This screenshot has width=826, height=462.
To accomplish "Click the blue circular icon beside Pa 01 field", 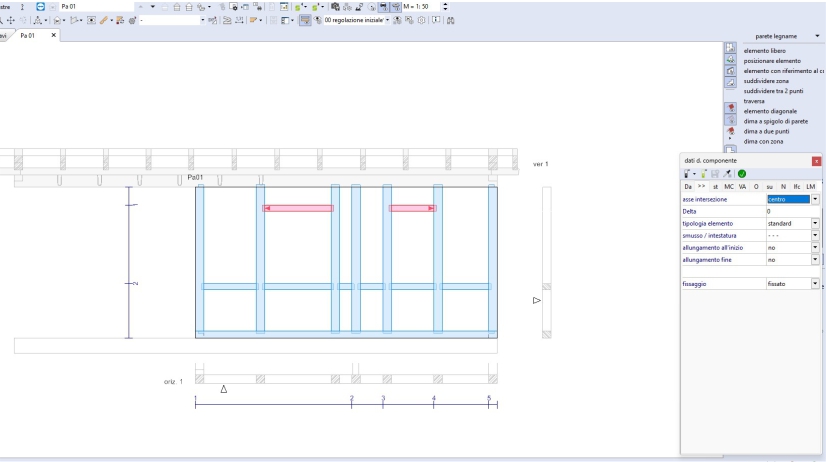I will pyautogui.click(x=40, y=6).
